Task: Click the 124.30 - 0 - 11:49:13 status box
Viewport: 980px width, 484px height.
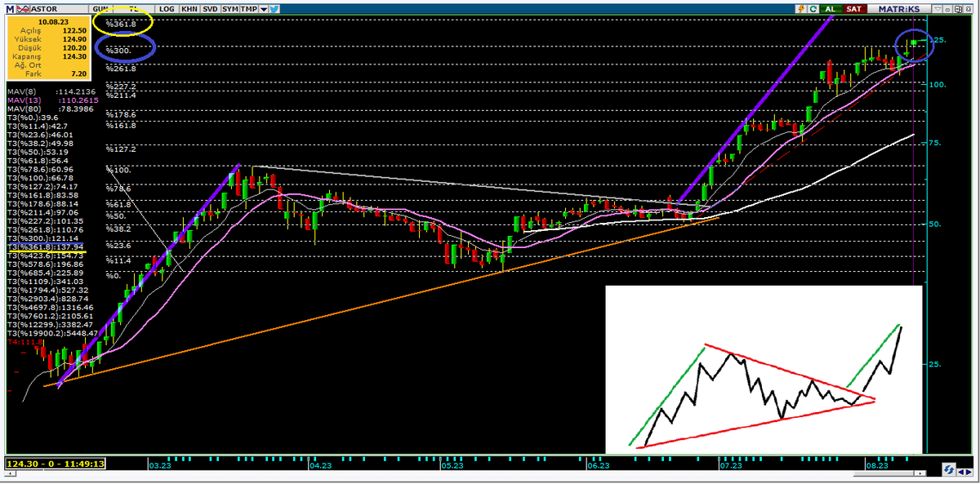Action: [55, 464]
